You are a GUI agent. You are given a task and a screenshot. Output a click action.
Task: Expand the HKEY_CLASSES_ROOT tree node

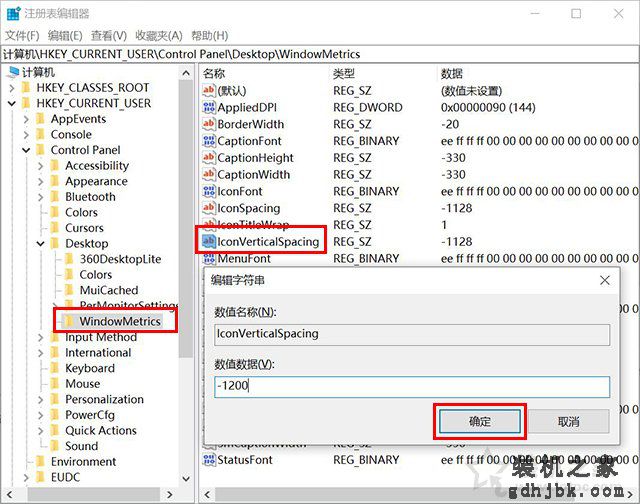tap(12, 87)
